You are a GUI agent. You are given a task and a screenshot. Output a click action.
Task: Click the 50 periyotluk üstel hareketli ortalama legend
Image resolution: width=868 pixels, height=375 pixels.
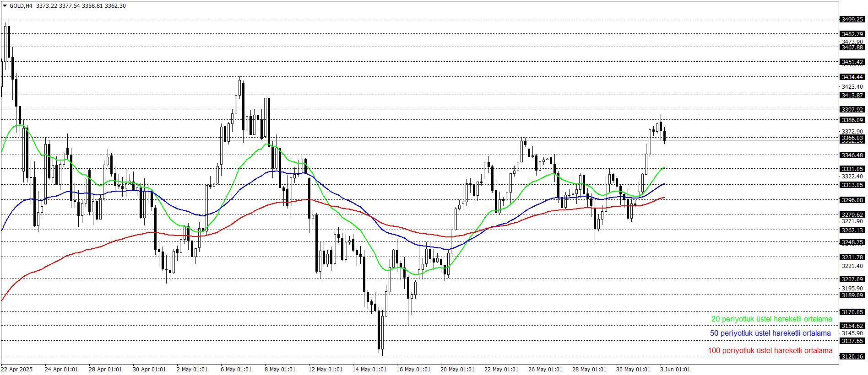tap(770, 333)
